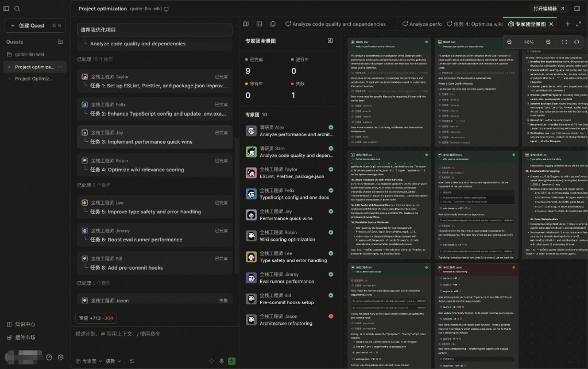Open the 专家团 mode dropdown
The height and width of the screenshot is (369, 588).
(89, 361)
